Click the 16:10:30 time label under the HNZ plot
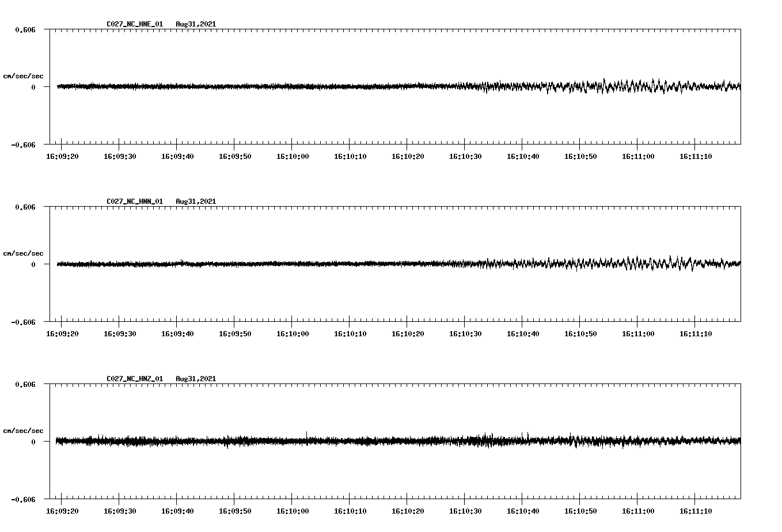782x532 pixels. click(x=465, y=511)
